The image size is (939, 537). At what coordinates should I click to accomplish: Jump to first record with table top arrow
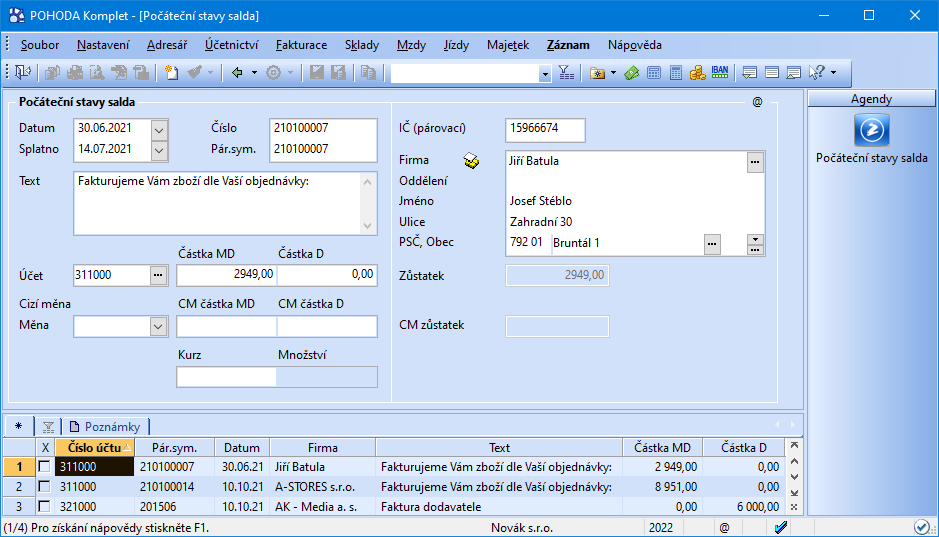[x=794, y=445]
